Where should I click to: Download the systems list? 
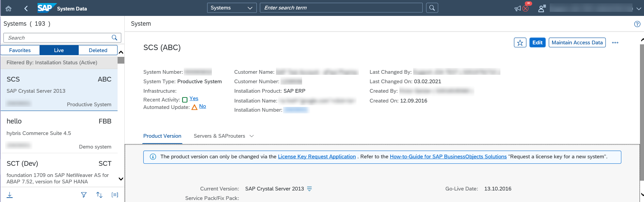pos(10,195)
